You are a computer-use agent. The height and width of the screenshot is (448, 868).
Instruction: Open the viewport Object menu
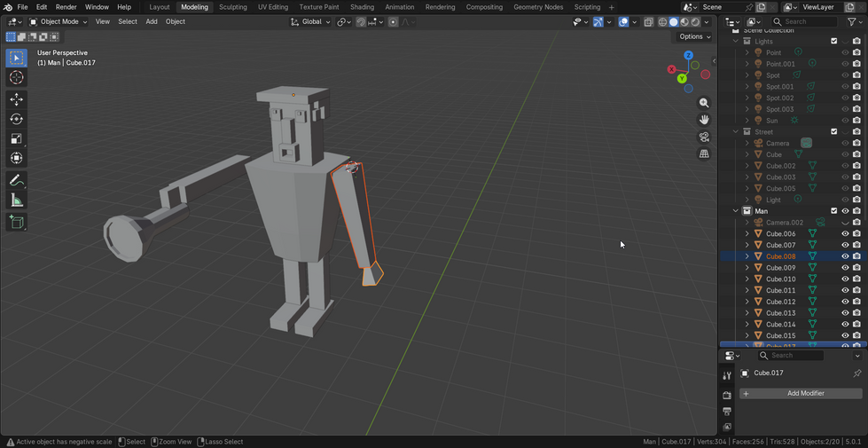pos(175,21)
